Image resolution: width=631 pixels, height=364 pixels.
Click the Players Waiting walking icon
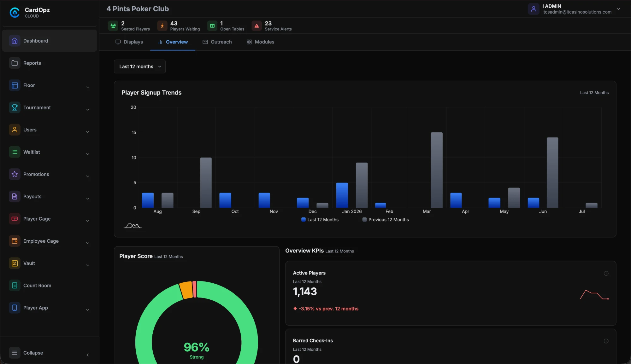coord(162,26)
